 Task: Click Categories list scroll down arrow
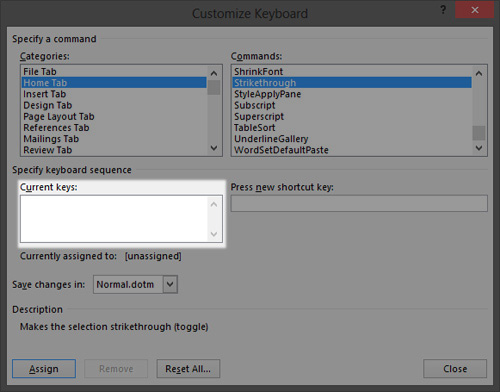[214, 148]
